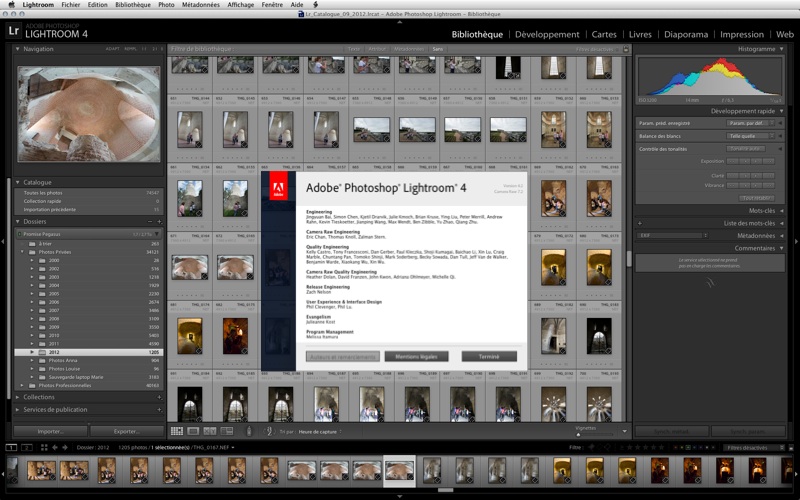Filter by the red color label
Viewport: 800px width, 500px height.
click(x=676, y=447)
